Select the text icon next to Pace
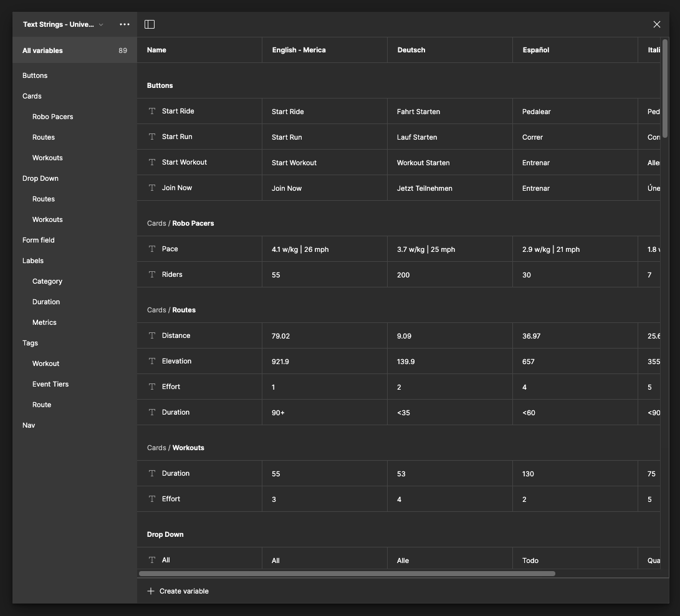This screenshot has height=616, width=680. (x=152, y=249)
